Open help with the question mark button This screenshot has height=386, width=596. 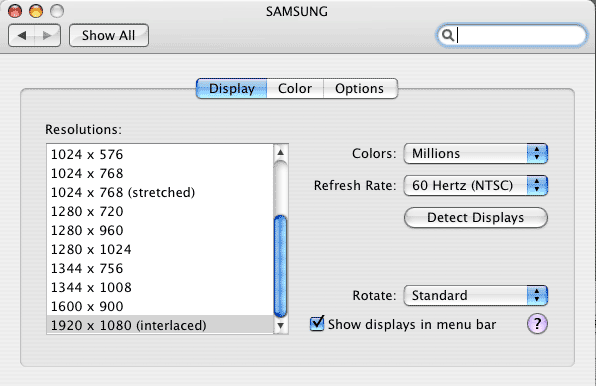coord(537,324)
